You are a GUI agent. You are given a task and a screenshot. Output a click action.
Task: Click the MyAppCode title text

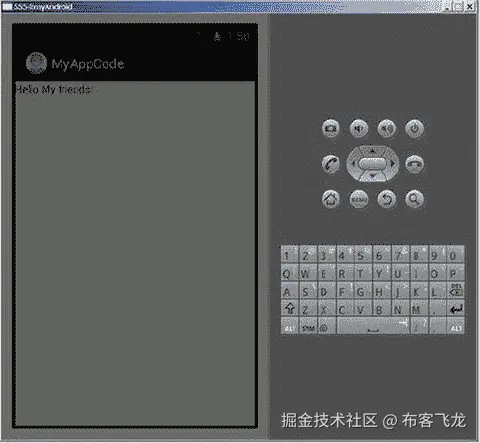pyautogui.click(x=88, y=64)
